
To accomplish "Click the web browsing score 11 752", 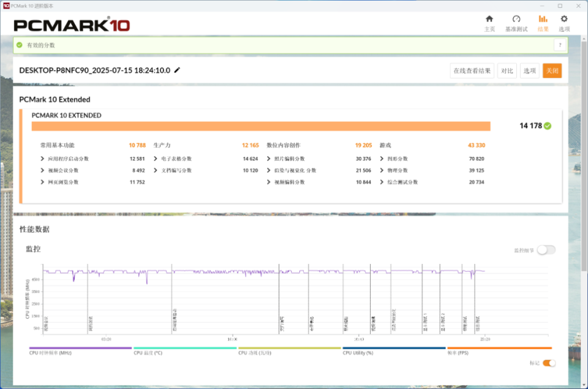I will click(137, 182).
